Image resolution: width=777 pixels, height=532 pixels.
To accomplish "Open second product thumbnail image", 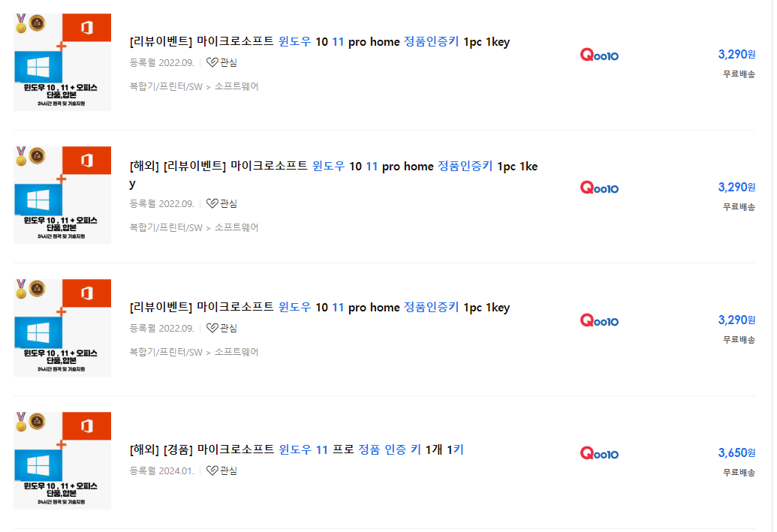I will [x=62, y=194].
